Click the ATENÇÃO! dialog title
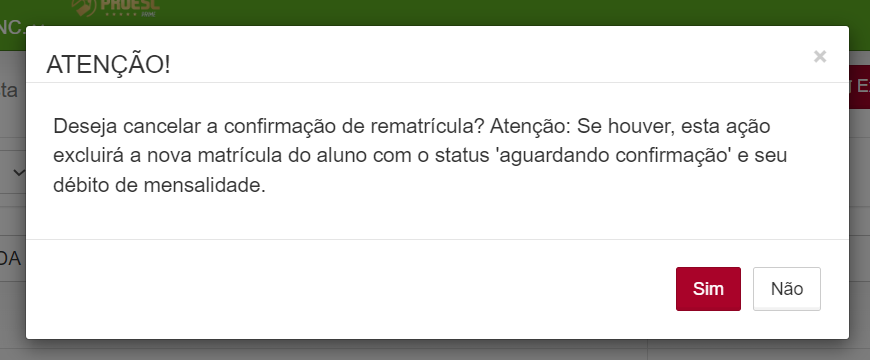Image resolution: width=870 pixels, height=360 pixels. pyautogui.click(x=108, y=64)
